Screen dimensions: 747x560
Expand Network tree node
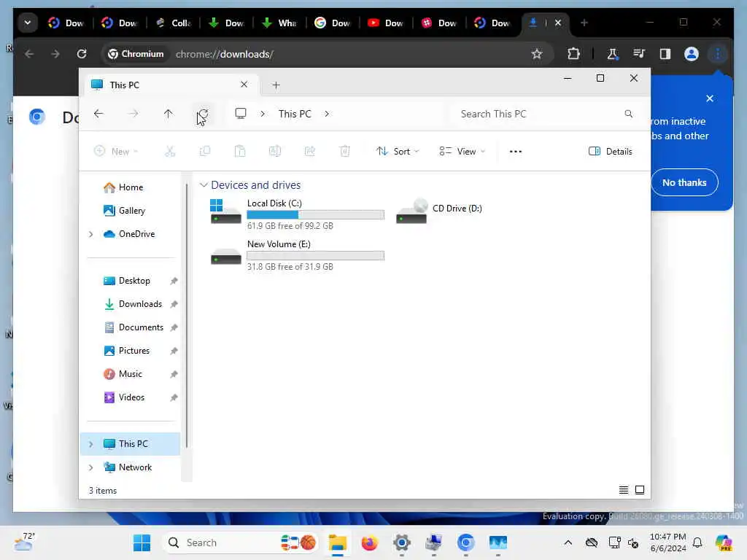coord(91,467)
